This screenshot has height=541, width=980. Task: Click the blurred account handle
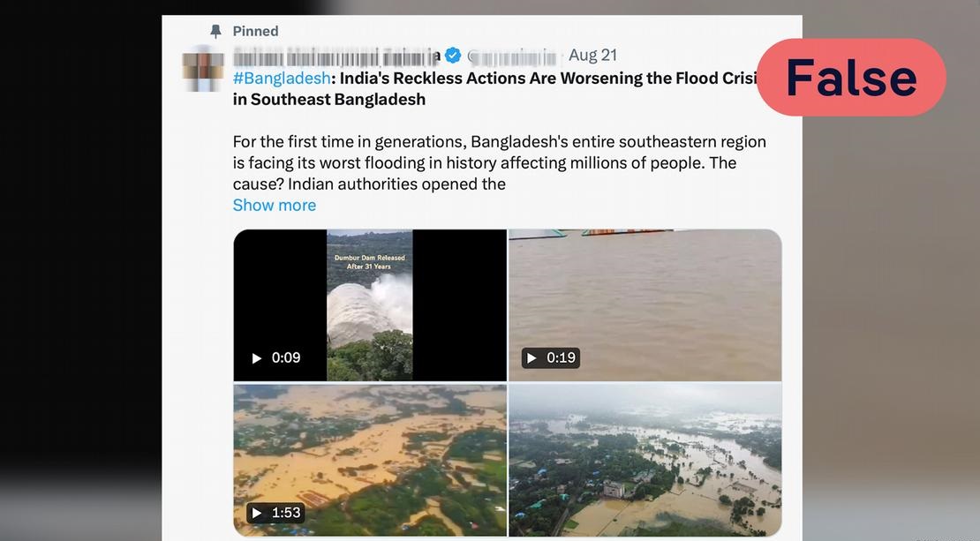coord(514,56)
